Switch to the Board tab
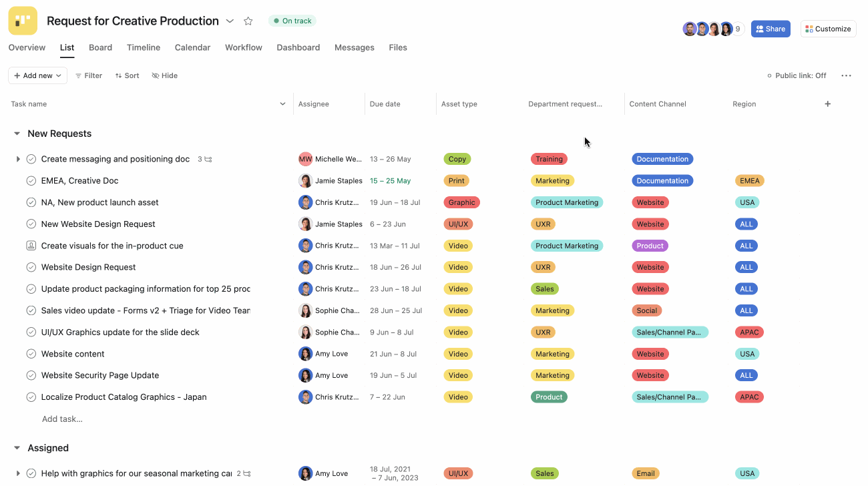The image size is (868, 486). (x=100, y=47)
